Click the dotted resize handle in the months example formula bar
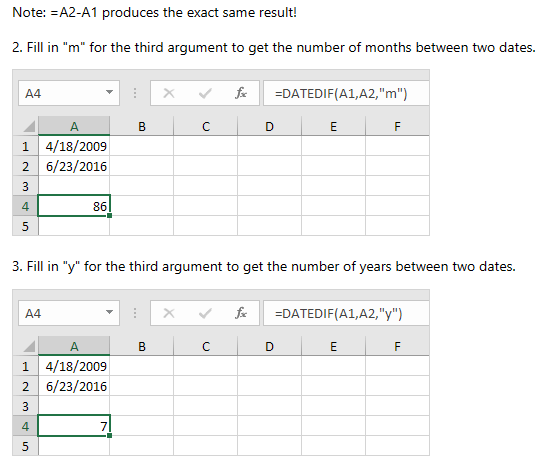Image resolution: width=544 pixels, height=473 pixels. click(135, 93)
